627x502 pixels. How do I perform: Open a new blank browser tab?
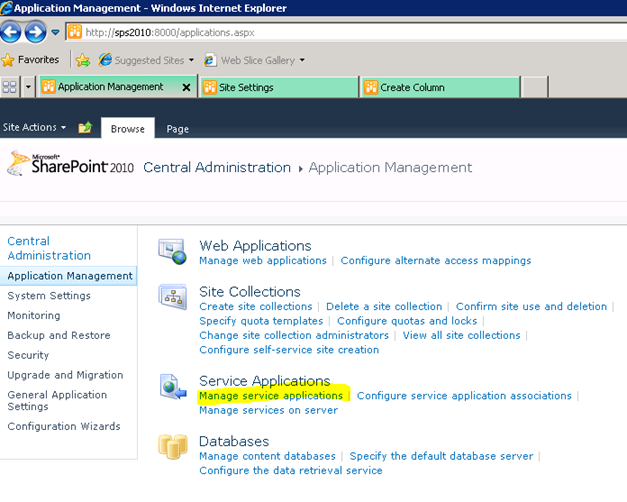pyautogui.click(x=535, y=87)
